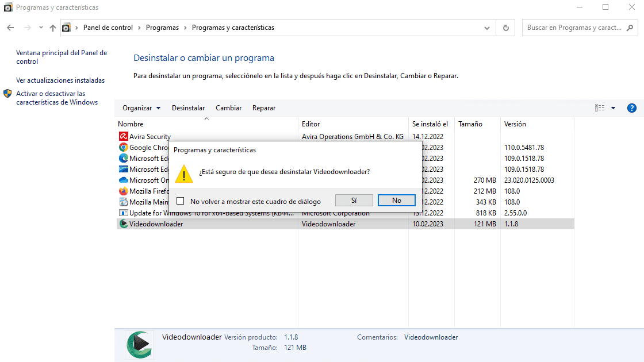Screen dimensions: 644x362
Task: Expand the address bar history chevron
Action: pyautogui.click(x=486, y=27)
